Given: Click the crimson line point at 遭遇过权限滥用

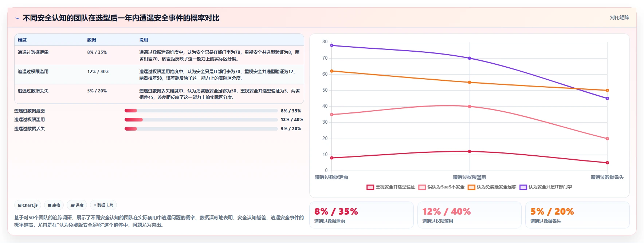Looking at the screenshot, I should coord(470,151).
